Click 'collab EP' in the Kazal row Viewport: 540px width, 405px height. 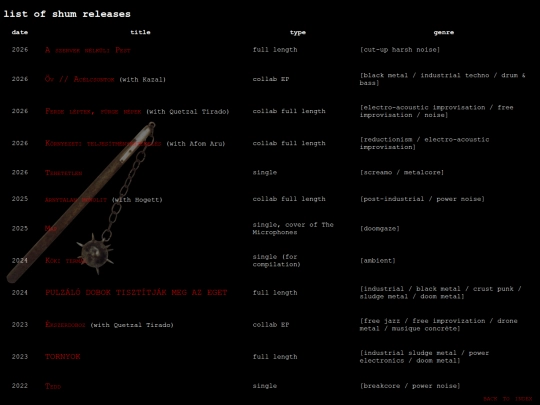[271, 79]
